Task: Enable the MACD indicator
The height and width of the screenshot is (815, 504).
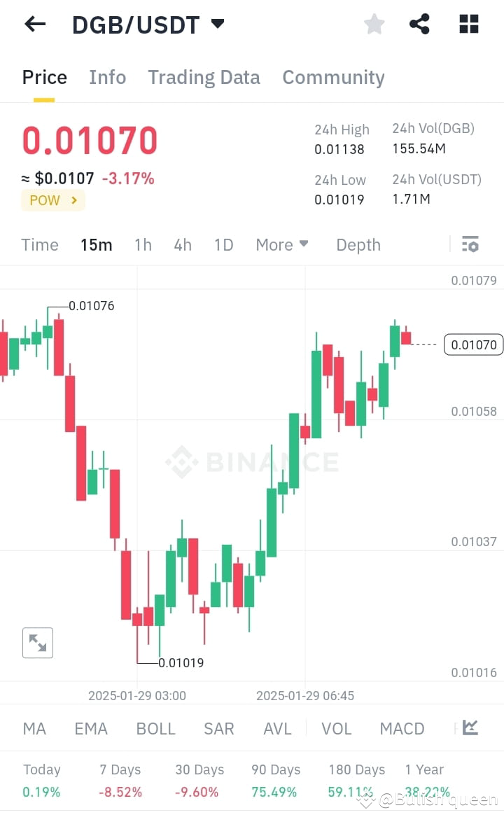Action: (402, 728)
